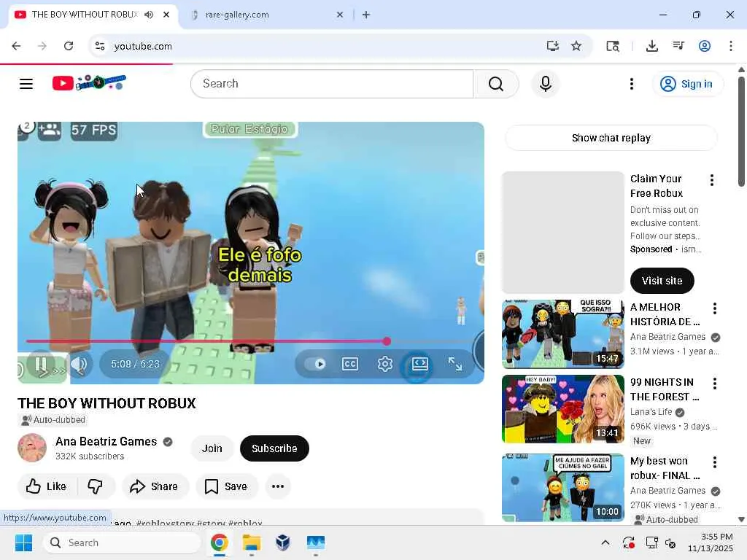Click the Join membership button
The image size is (747, 560).
[x=212, y=448]
